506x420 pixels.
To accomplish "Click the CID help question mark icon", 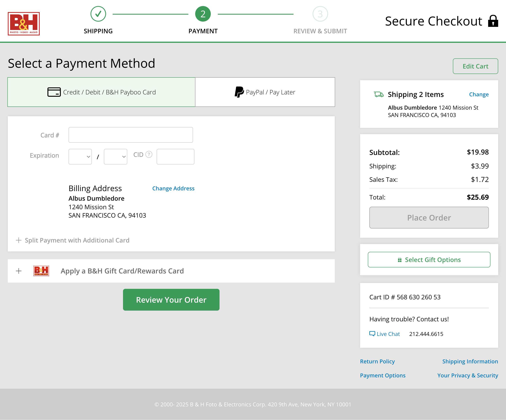I will [x=149, y=154].
